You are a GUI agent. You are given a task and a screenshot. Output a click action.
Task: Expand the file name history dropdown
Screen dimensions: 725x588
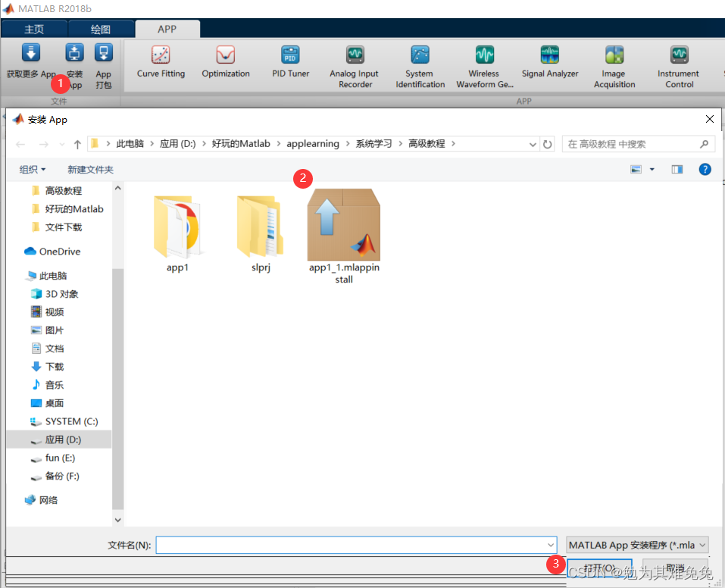click(x=551, y=545)
